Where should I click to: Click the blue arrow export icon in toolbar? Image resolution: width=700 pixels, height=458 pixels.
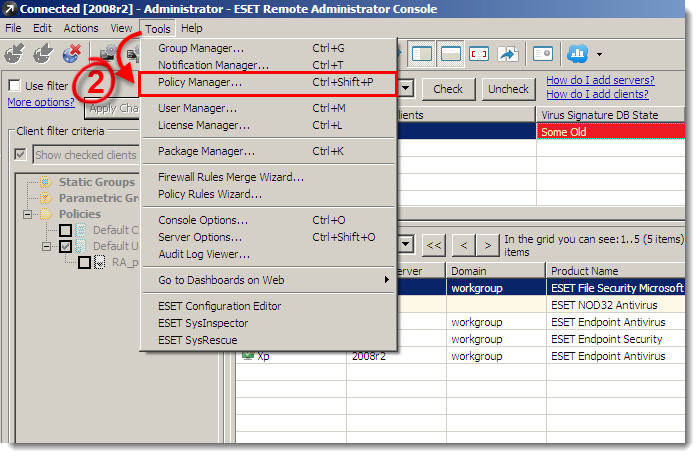[x=508, y=53]
